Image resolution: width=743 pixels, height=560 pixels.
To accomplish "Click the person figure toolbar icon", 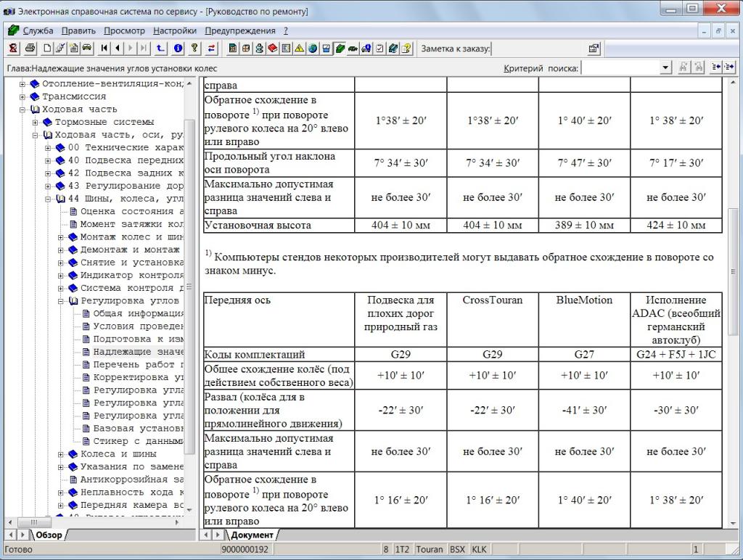I will pos(259,48).
